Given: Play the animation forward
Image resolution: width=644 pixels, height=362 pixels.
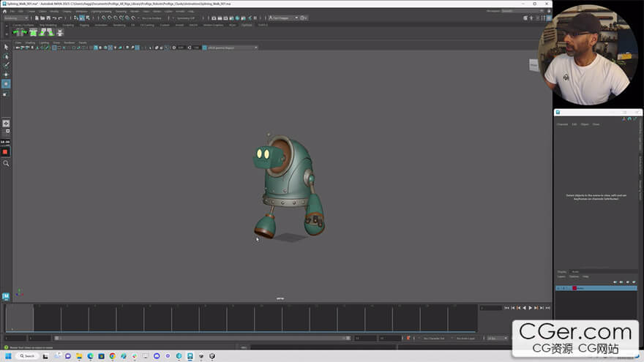Looking at the screenshot, I should [531, 308].
